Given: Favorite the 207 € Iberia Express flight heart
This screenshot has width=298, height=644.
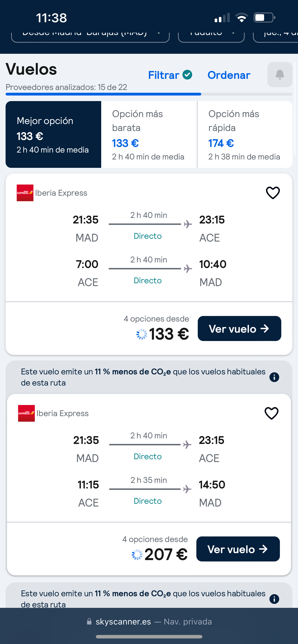Looking at the screenshot, I should tap(271, 413).
